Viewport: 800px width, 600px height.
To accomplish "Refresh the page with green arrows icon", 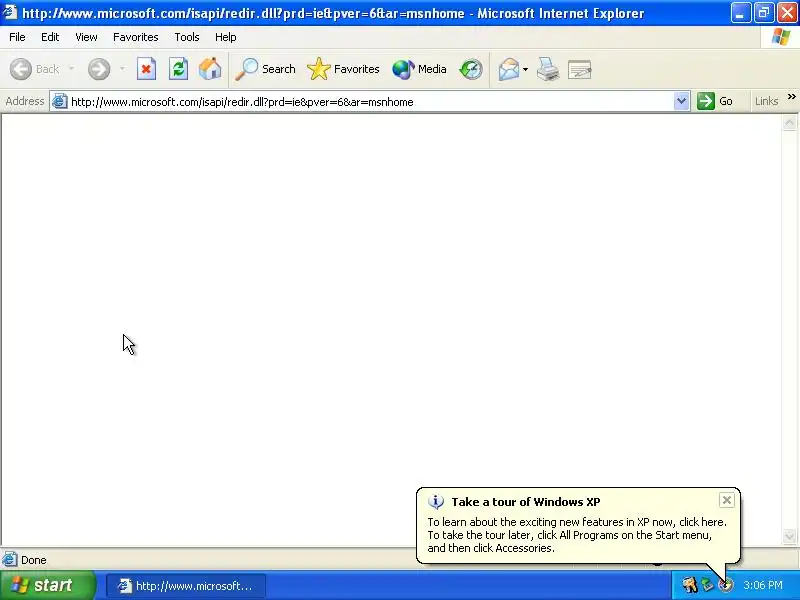I will tap(178, 69).
